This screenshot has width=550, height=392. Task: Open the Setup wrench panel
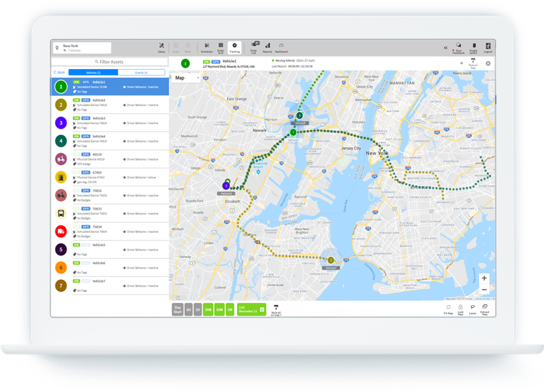pyautogui.click(x=161, y=46)
